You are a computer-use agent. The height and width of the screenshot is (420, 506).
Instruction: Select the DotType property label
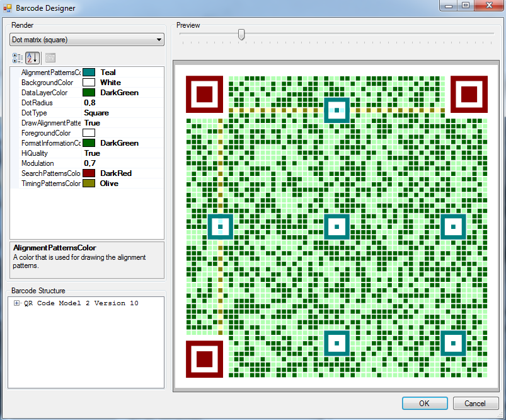[34, 113]
